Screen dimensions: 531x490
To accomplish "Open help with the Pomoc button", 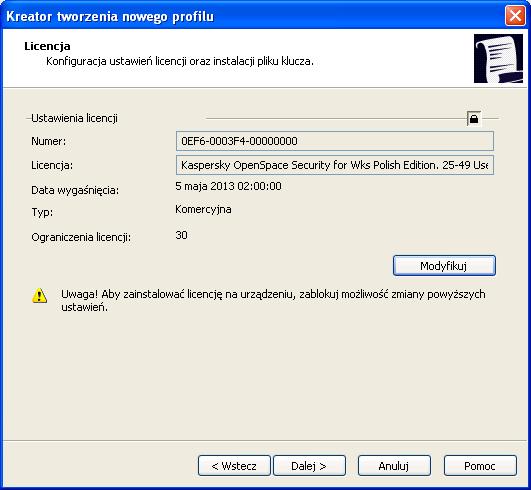I will coord(480,466).
